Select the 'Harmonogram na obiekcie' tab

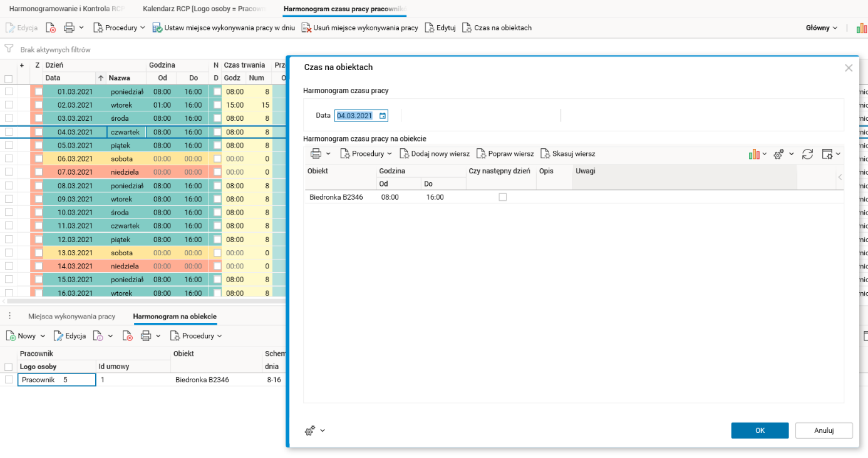click(175, 317)
